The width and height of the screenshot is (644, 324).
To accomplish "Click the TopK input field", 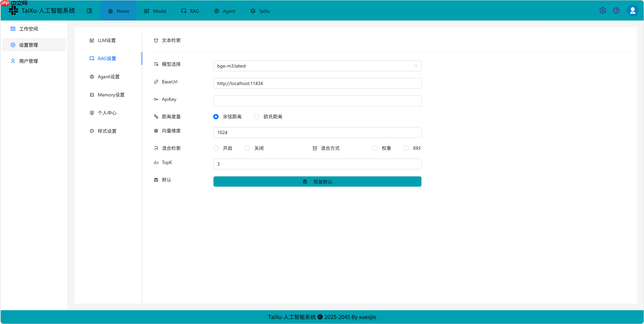I will coord(317,164).
